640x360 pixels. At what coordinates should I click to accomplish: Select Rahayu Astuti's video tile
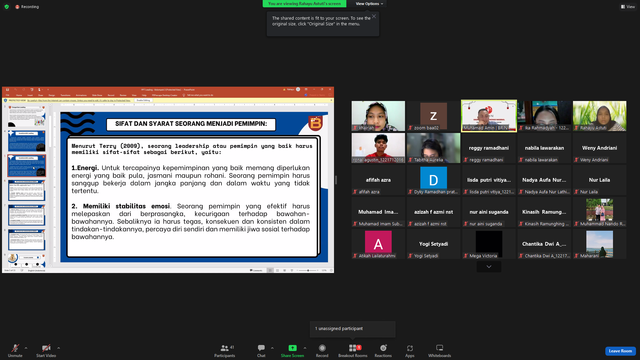coord(599,116)
